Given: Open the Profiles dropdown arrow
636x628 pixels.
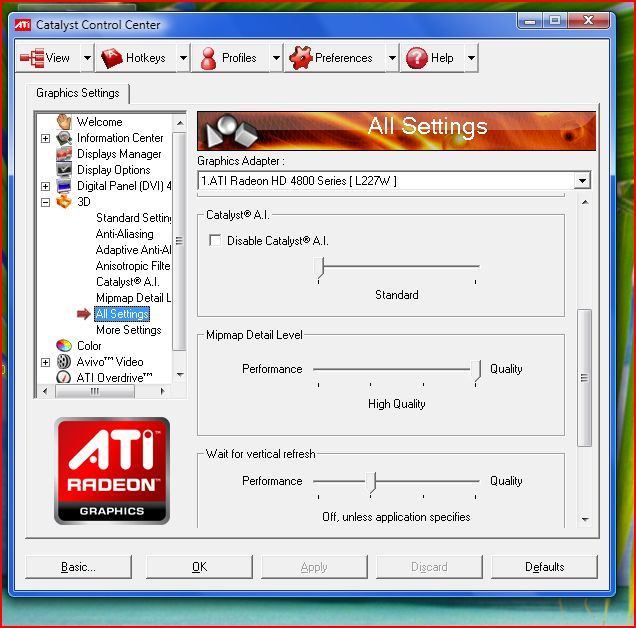Looking at the screenshot, I should click(x=276, y=58).
